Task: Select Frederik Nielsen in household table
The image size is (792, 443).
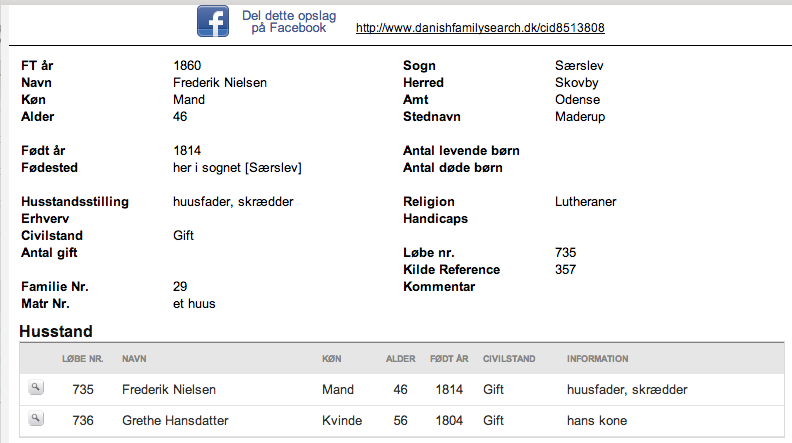Action: (169, 389)
